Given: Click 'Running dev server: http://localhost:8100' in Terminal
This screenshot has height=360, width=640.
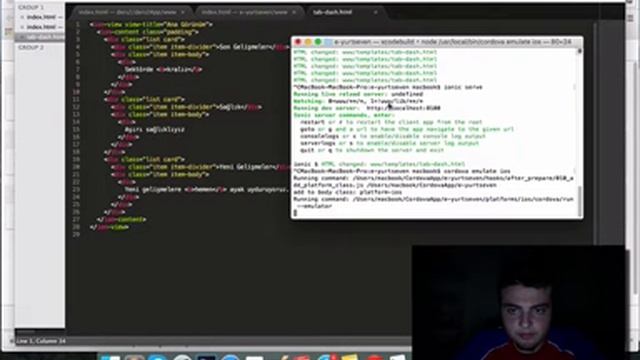Looking at the screenshot, I should (367, 108).
